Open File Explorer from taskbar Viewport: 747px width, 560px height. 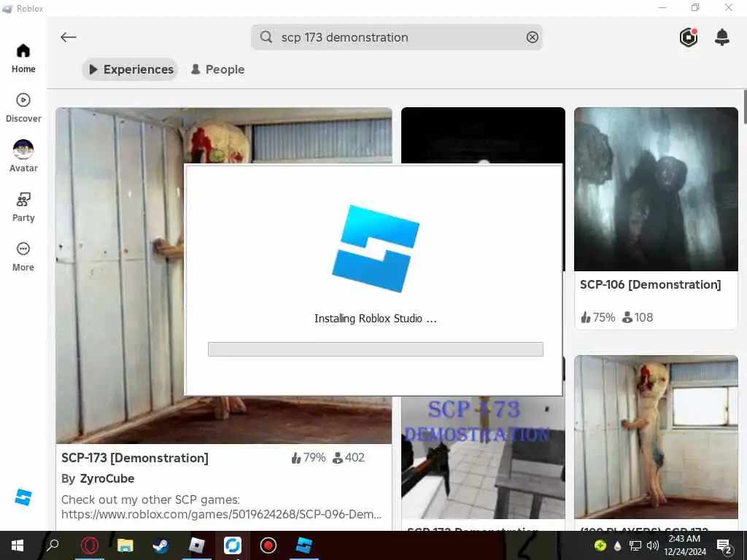pyautogui.click(x=125, y=545)
